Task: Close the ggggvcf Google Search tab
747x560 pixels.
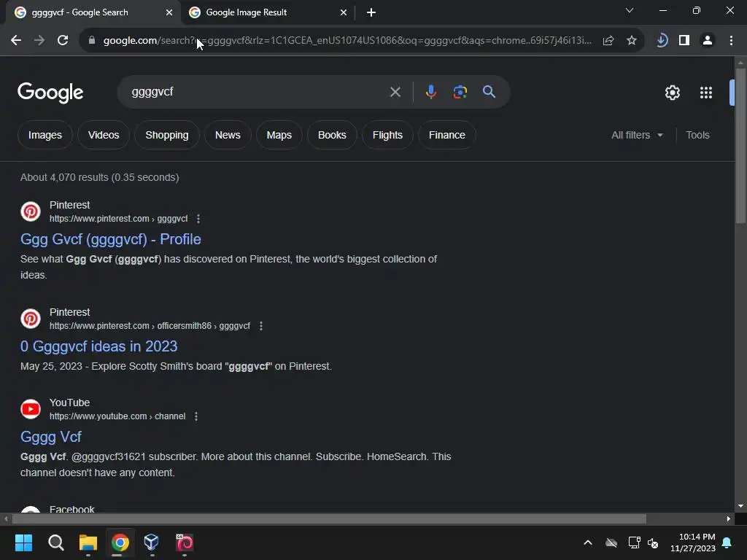Action: tap(169, 12)
